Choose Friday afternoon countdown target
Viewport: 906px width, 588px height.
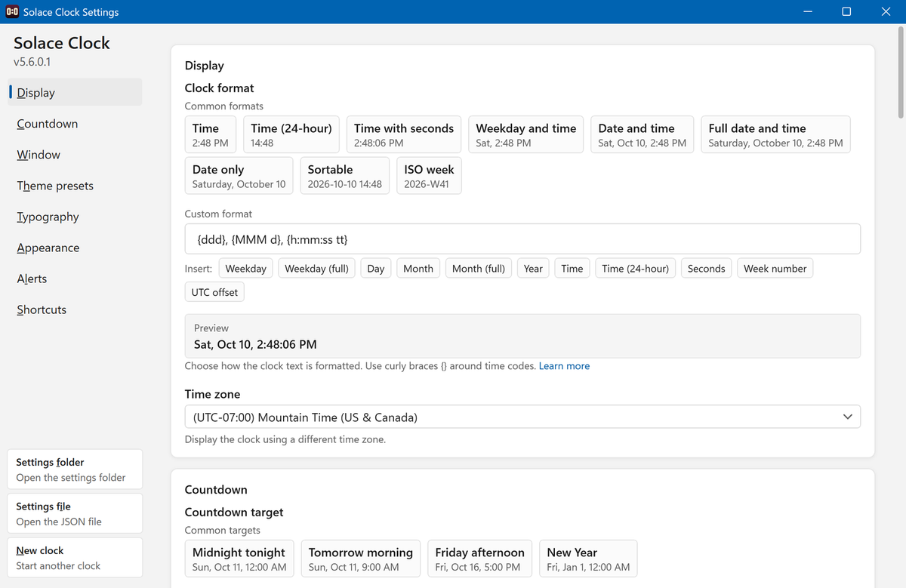[x=479, y=559]
